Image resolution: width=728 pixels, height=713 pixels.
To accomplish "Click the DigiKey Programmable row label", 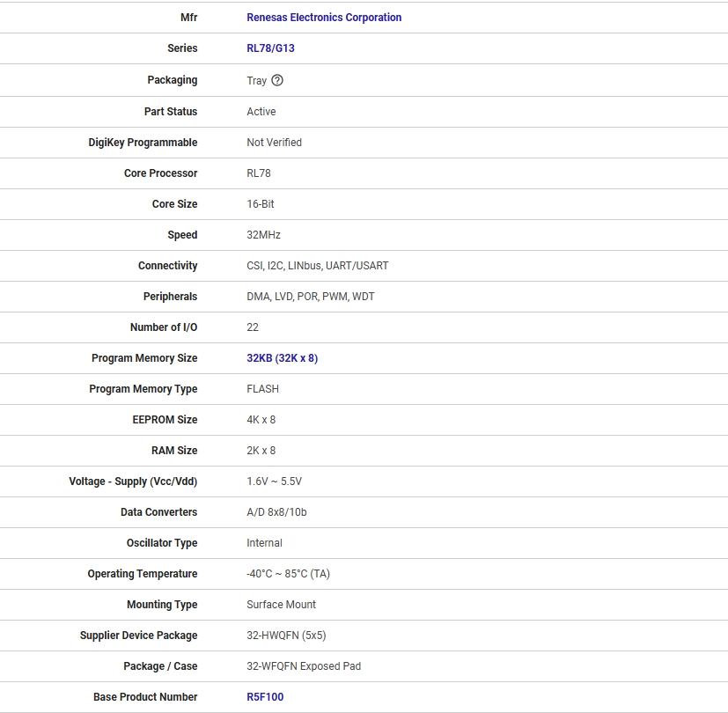I will 143,143.
